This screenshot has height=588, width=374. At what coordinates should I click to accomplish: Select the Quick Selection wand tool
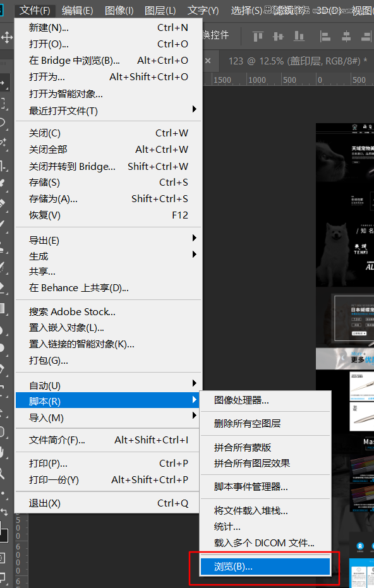point(3,143)
